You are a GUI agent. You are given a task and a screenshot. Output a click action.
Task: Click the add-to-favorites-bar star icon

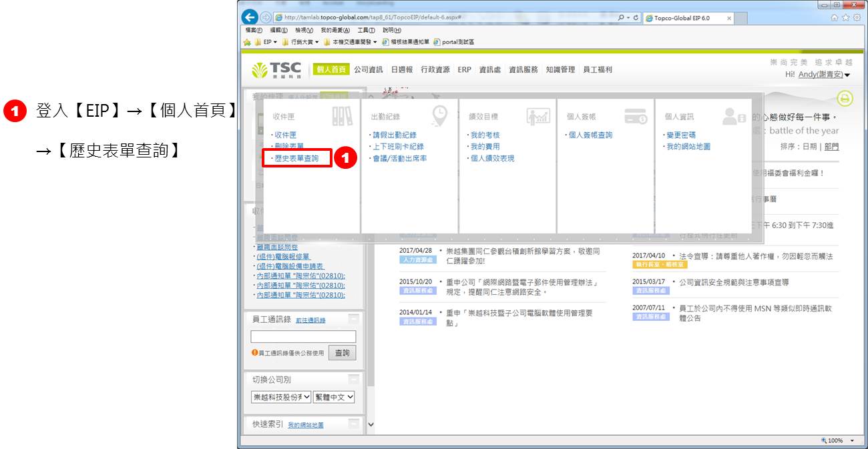tap(247, 42)
